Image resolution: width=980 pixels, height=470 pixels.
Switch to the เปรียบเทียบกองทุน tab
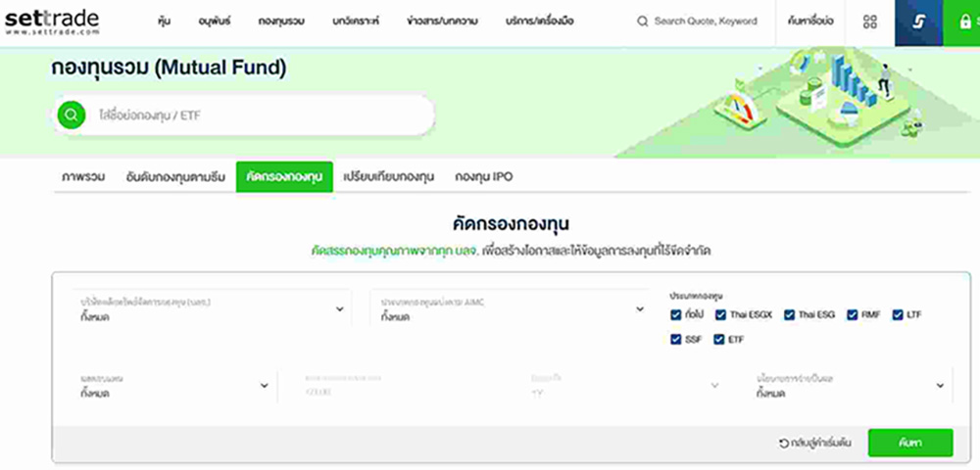(x=388, y=177)
